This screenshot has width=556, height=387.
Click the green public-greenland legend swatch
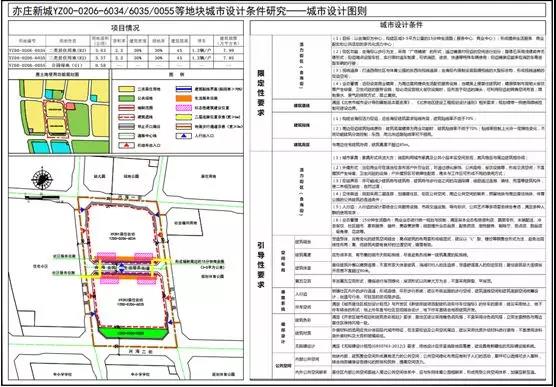point(127,98)
